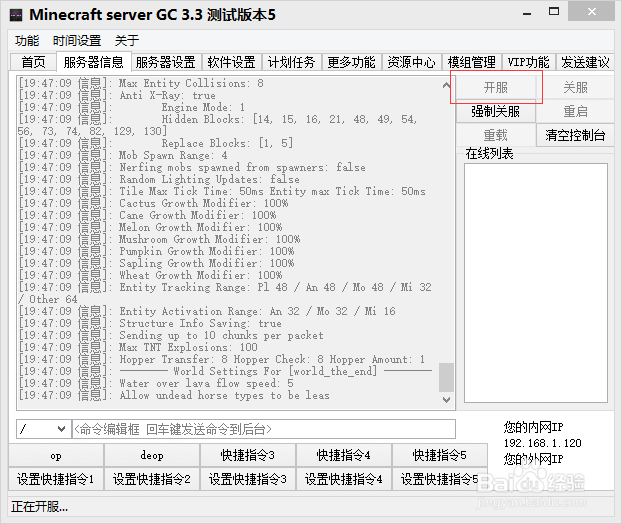The height and width of the screenshot is (524, 622).
Task: Click the internal IP text 192.168.1.120
Action: click(542, 443)
